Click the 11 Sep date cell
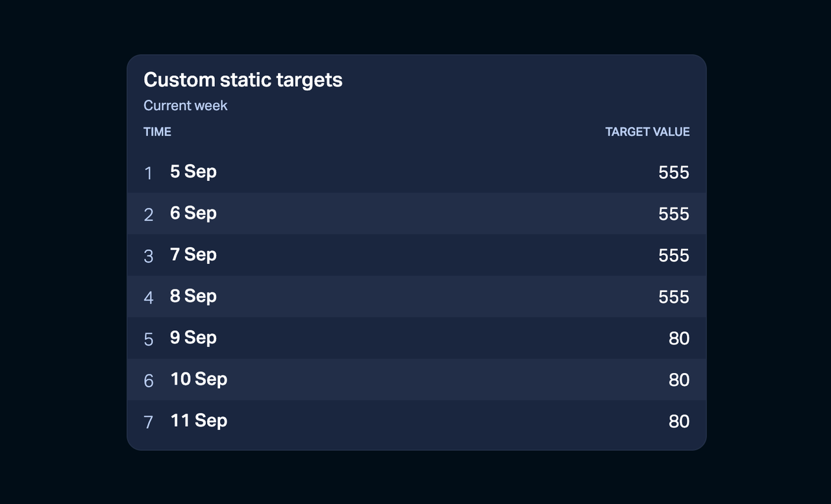The height and width of the screenshot is (504, 831). point(198,421)
